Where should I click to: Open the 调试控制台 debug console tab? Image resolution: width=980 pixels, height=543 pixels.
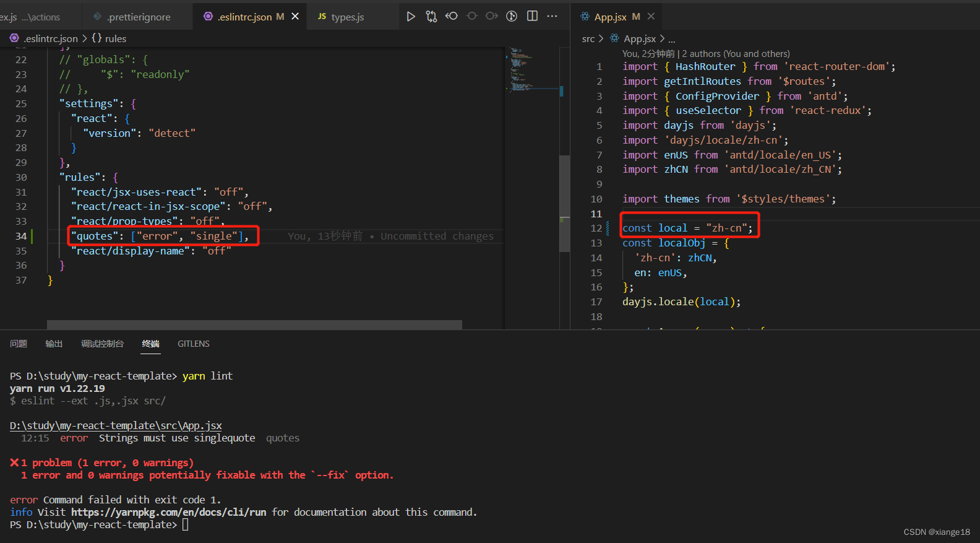pyautogui.click(x=102, y=344)
